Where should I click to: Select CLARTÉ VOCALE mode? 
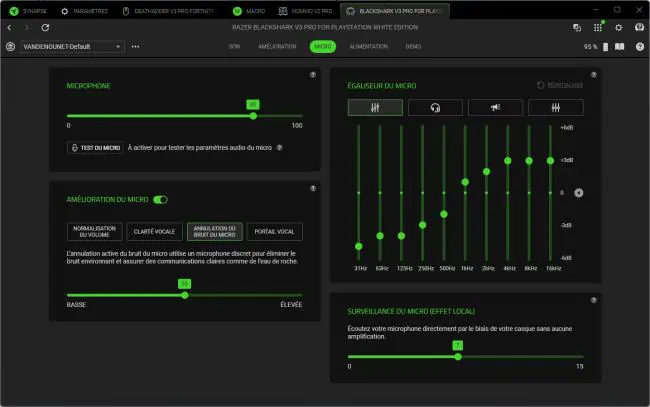154,232
